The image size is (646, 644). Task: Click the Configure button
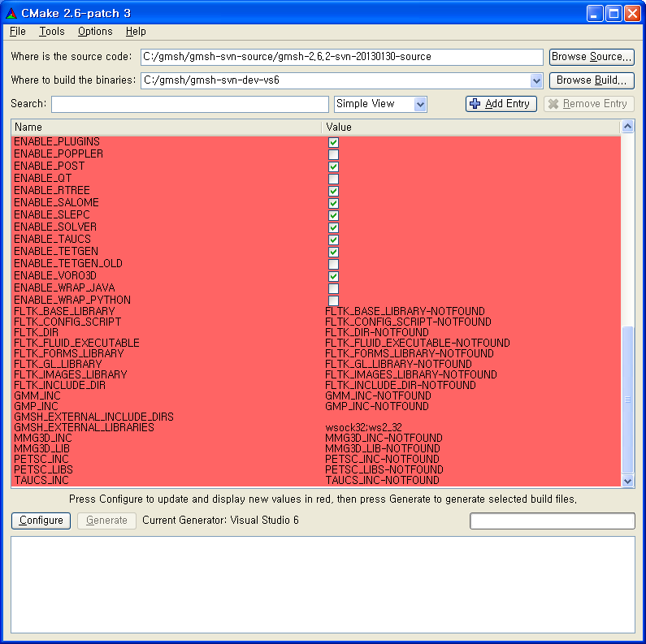tap(41, 521)
